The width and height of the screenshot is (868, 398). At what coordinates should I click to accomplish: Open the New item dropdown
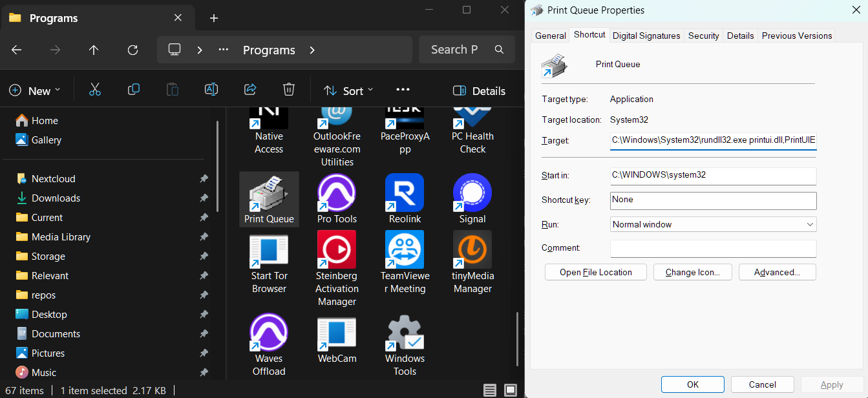36,90
